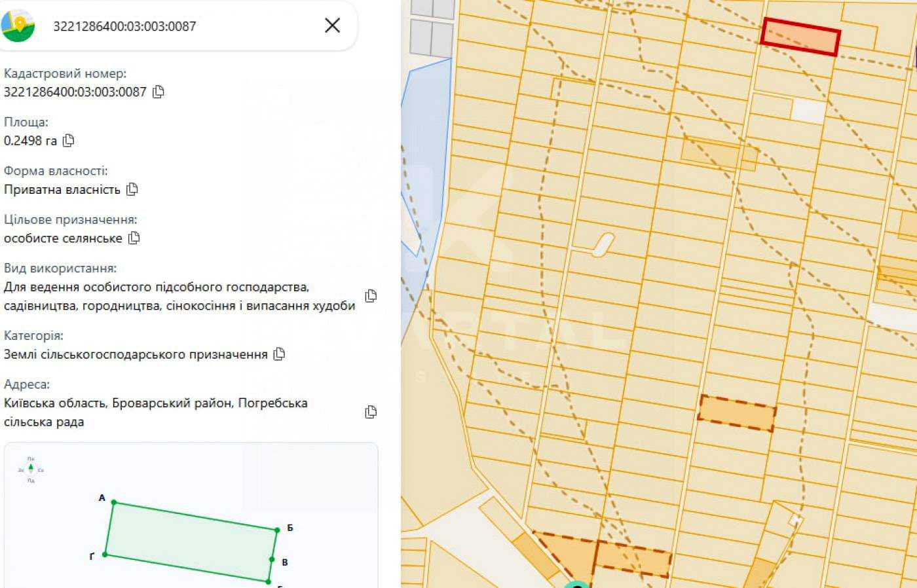Select the red-outlined highlighted parcel on map

point(800,37)
